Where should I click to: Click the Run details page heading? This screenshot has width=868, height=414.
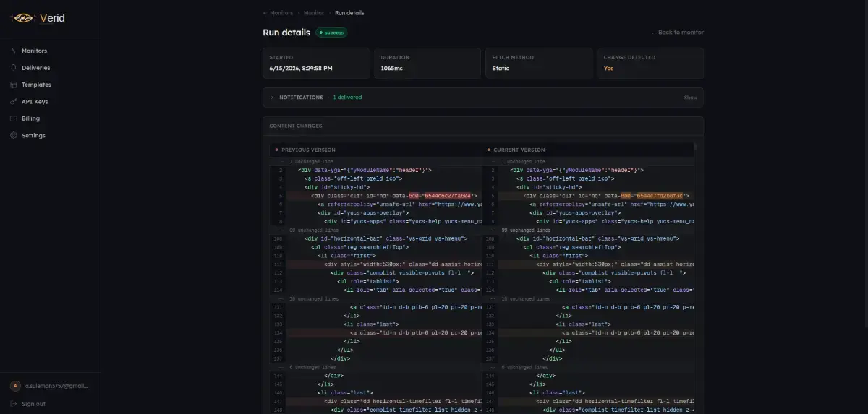(x=286, y=33)
